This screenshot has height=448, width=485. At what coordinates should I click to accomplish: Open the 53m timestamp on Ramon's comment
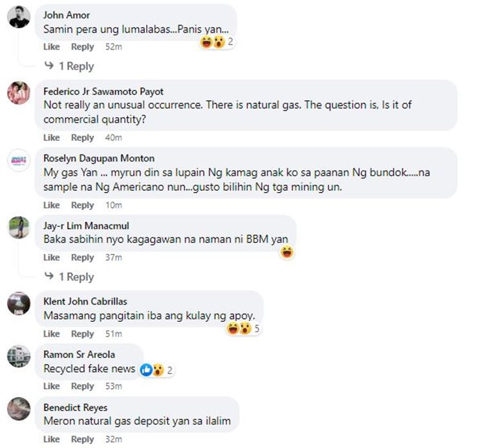click(x=114, y=386)
